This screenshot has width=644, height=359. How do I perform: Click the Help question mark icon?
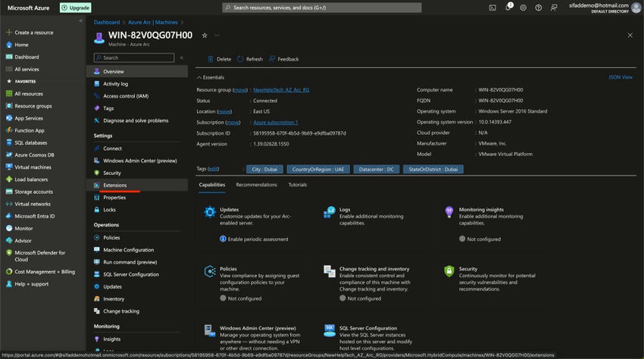[538, 8]
